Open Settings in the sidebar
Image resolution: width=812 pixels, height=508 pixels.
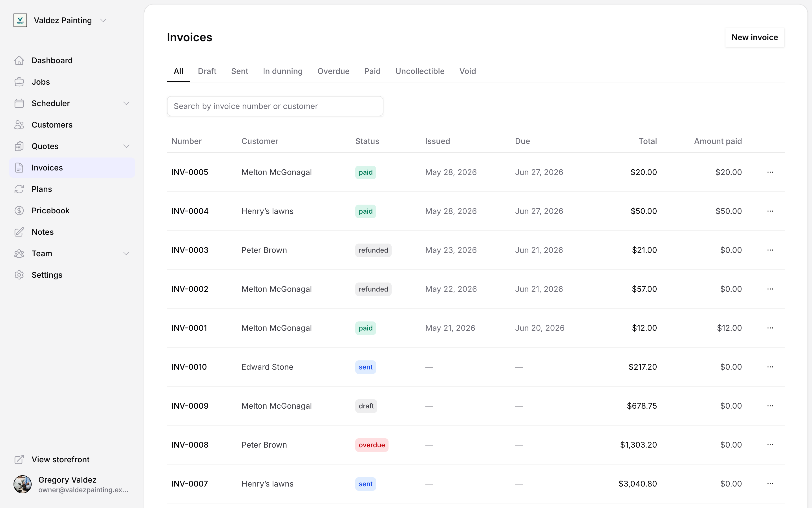[x=72, y=275]
